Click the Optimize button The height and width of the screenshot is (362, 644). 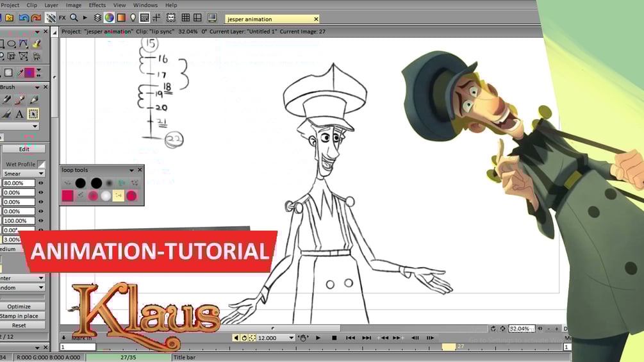point(22,307)
